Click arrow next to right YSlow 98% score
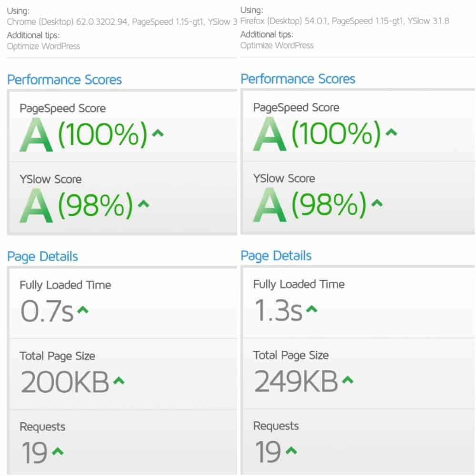 [x=377, y=203]
